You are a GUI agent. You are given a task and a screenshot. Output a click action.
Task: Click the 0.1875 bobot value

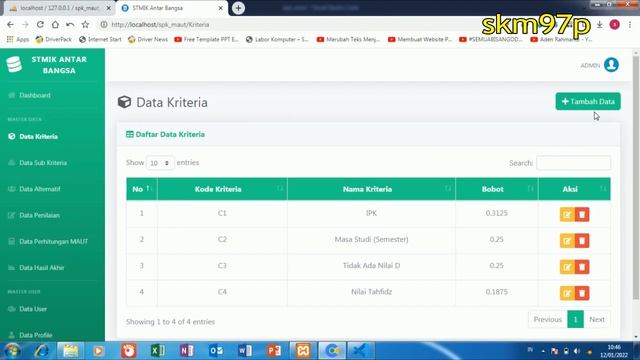[x=497, y=292]
